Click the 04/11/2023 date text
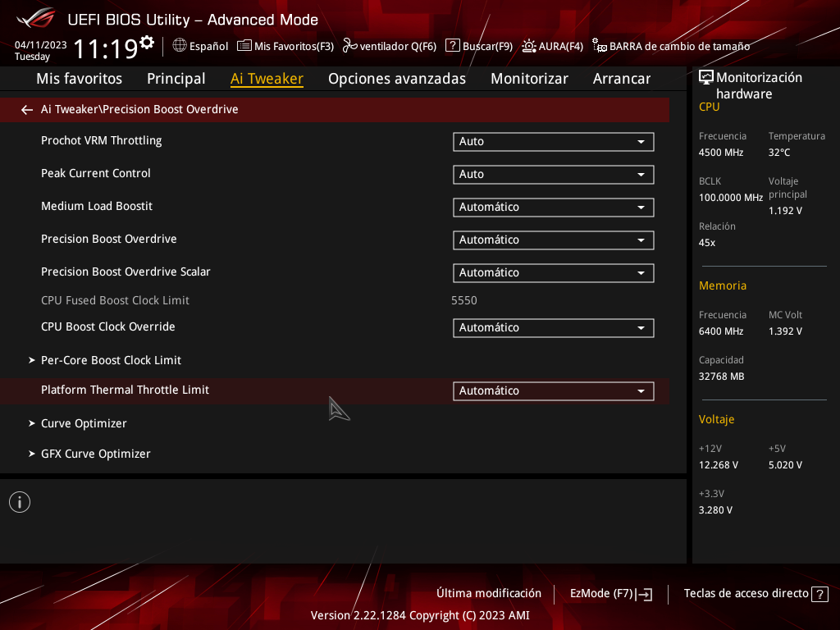 [41, 45]
